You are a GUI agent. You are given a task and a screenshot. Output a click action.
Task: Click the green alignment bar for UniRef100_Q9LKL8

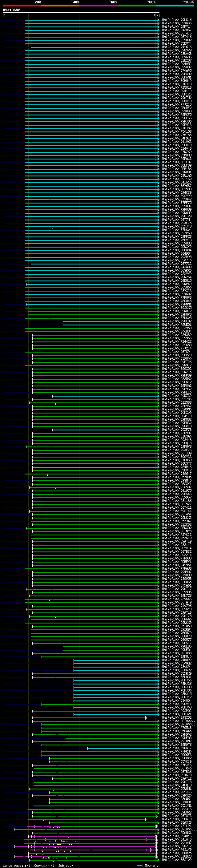[x=95, y=426]
